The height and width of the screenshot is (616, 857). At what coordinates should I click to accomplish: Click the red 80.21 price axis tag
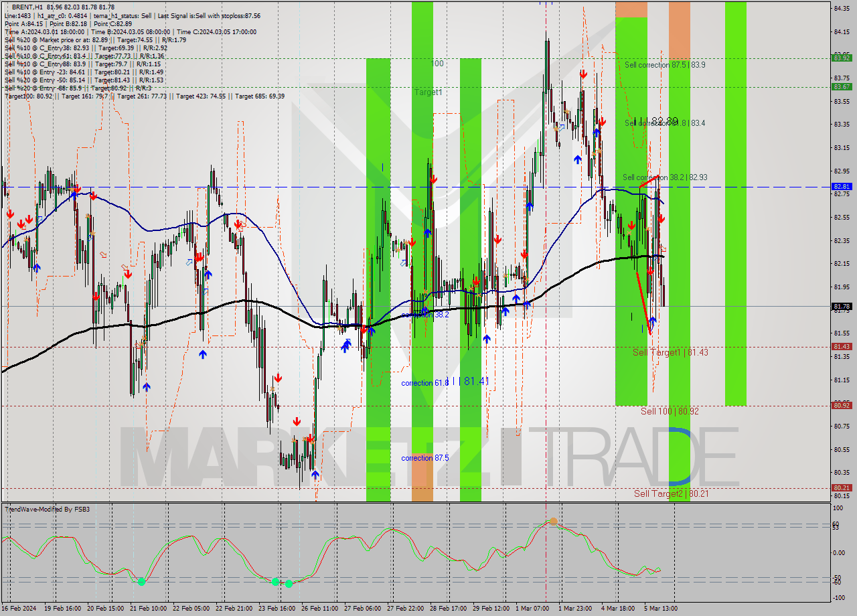[842, 488]
